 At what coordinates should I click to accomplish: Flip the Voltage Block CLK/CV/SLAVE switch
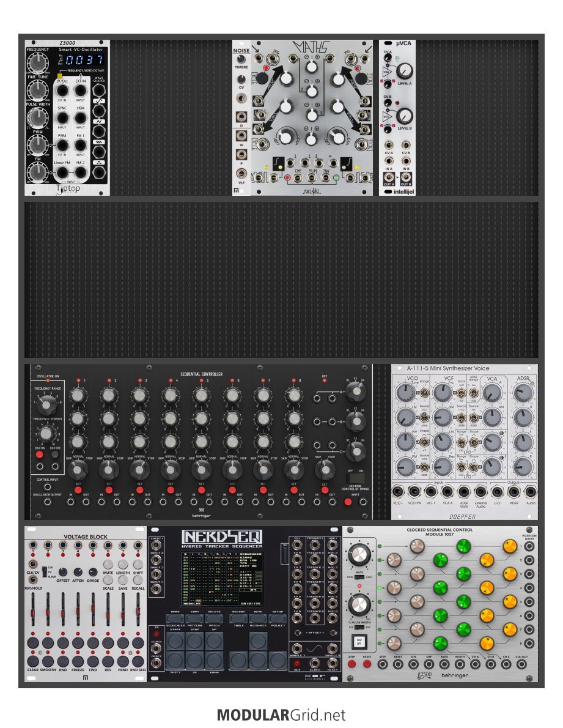click(43, 571)
